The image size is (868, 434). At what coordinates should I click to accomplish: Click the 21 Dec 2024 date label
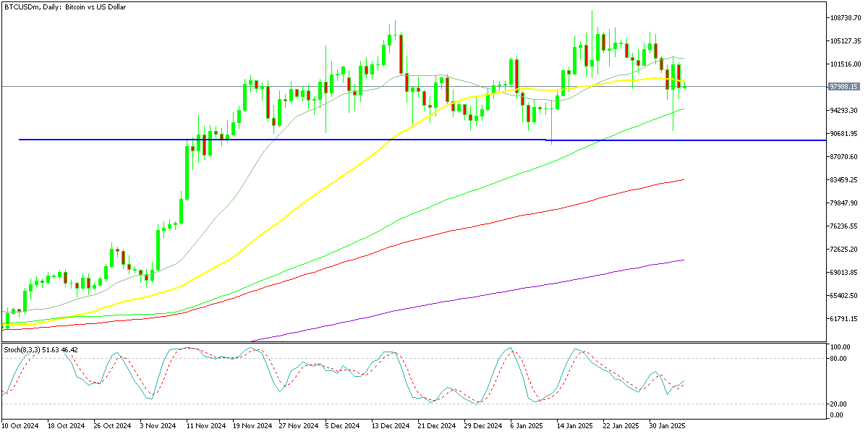tap(437, 426)
